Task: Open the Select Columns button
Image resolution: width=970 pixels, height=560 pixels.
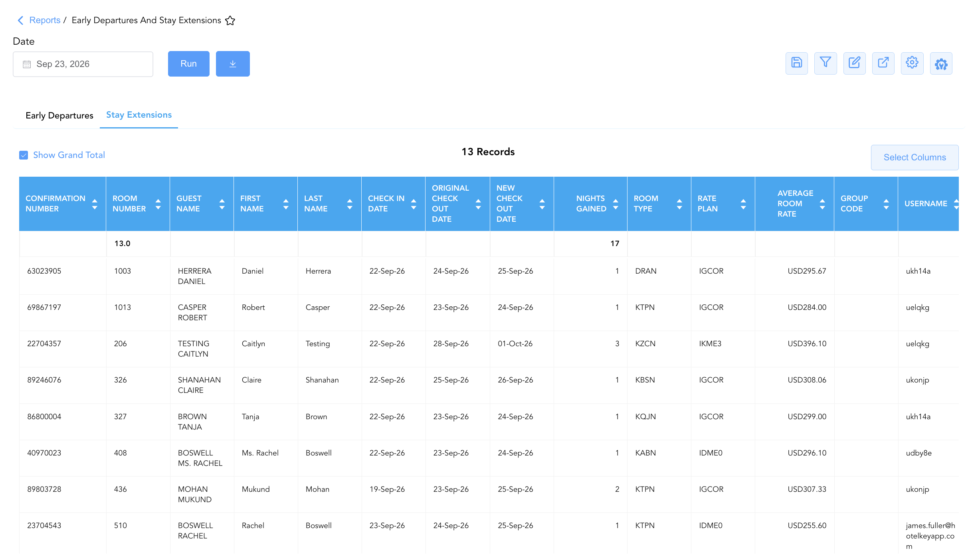Action: coord(915,158)
